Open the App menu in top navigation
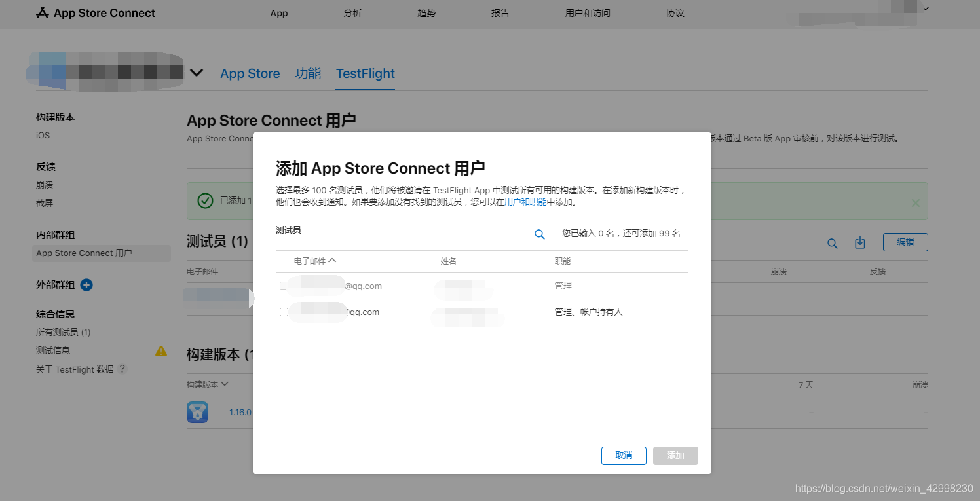 point(279,13)
